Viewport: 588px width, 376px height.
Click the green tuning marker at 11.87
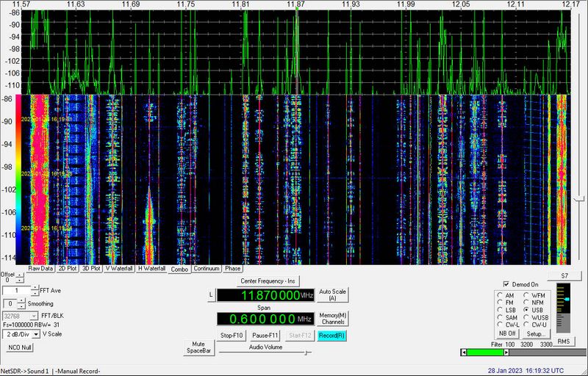[x=297, y=9]
